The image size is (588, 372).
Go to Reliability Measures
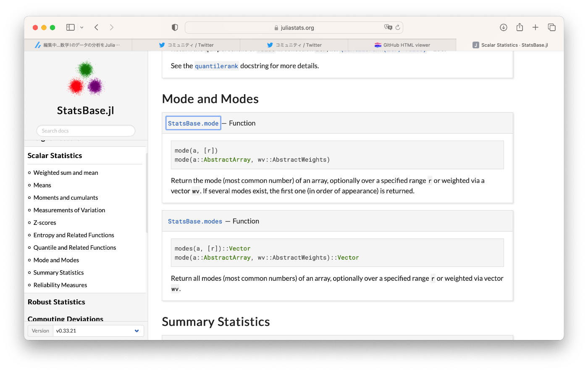(x=60, y=285)
